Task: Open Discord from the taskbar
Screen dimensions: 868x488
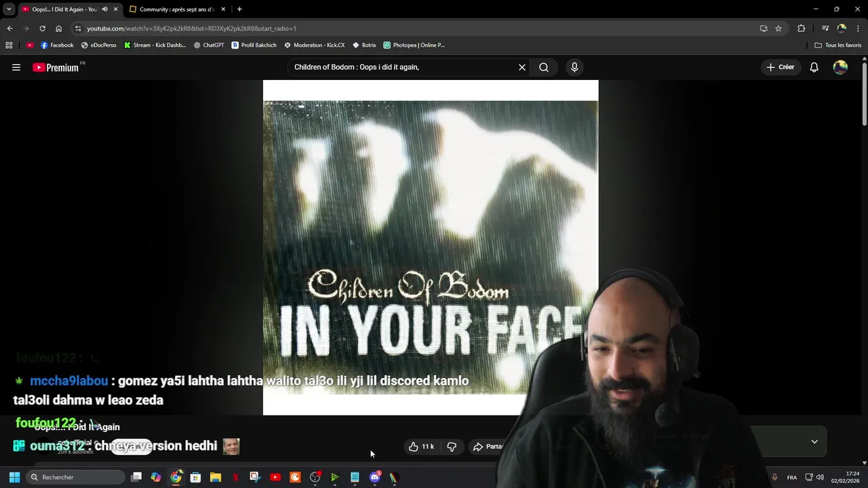Action: (x=374, y=477)
